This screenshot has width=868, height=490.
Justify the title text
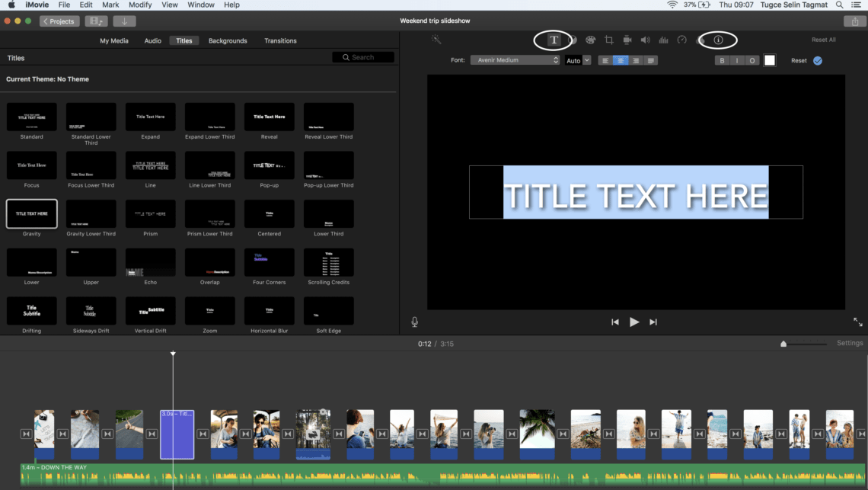pyautogui.click(x=650, y=60)
